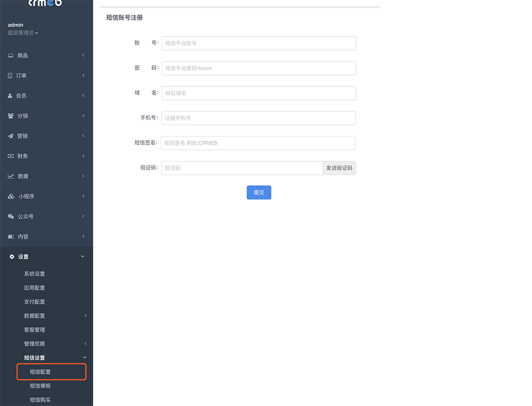
Task: Click the 短信设置 menu label
Action: click(34, 358)
